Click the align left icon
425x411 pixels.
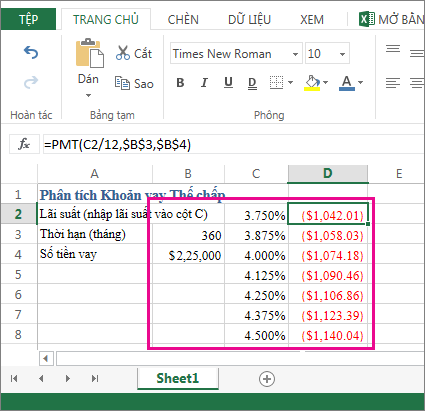pos(393,83)
